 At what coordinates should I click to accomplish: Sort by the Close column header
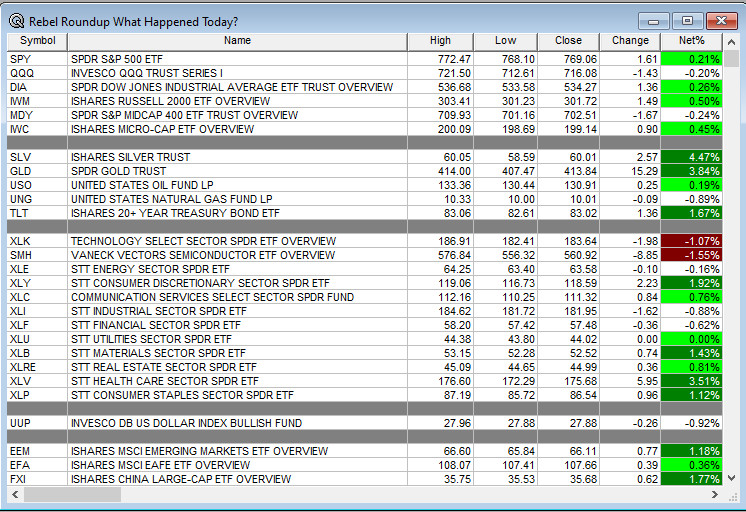[x=569, y=41]
